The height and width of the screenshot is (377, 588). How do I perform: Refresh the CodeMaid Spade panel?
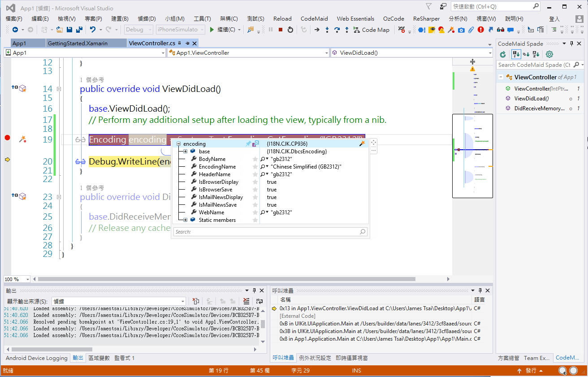point(503,54)
